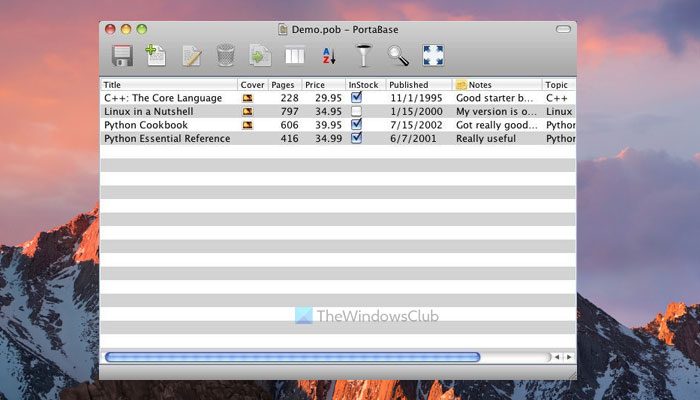Viewport: 700px width, 400px height.
Task: Sort by the Price column header
Action: (x=323, y=84)
